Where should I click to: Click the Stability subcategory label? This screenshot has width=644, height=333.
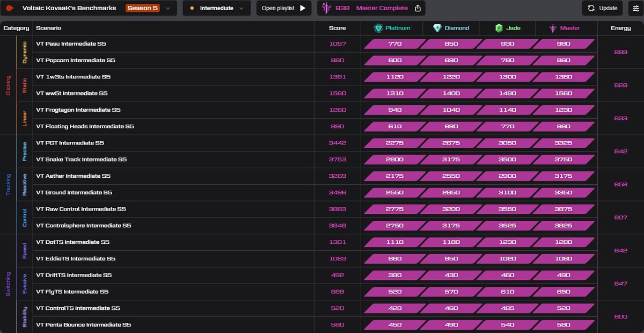(x=25, y=317)
